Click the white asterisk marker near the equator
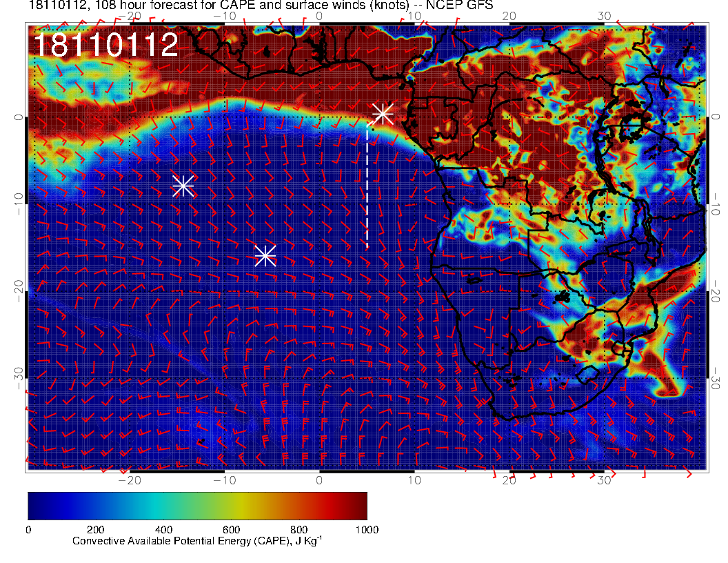728x563 pixels. click(x=383, y=114)
